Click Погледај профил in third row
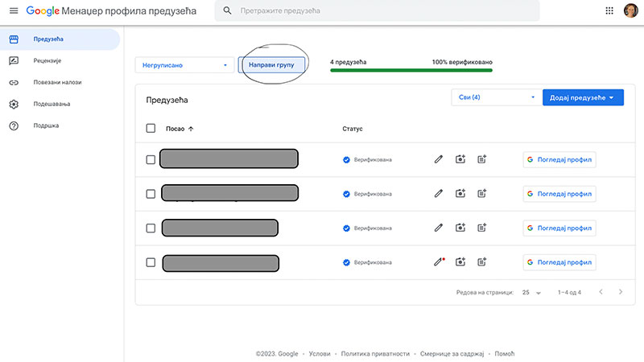Image resolution: width=644 pixels, height=362 pixels. (x=559, y=228)
